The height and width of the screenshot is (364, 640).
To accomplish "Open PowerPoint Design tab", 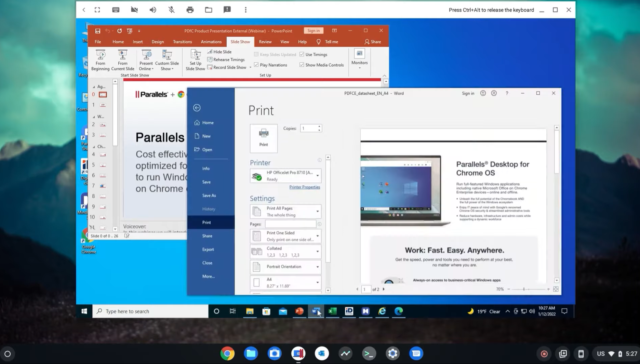I will point(158,42).
